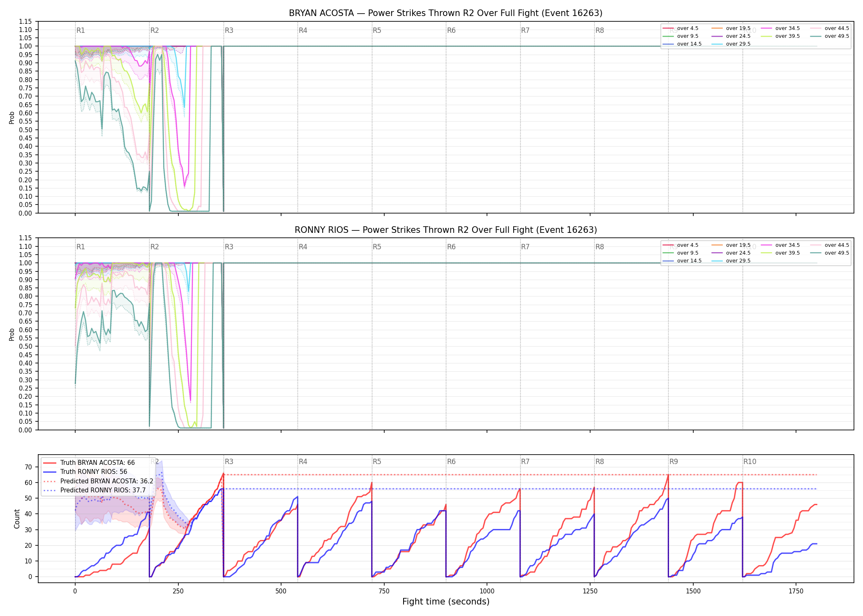Click the 'Count' y-axis label
The image size is (863, 616).
tap(17, 519)
